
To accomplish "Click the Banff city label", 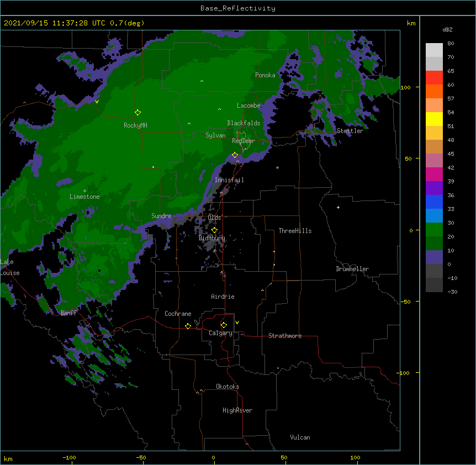I will coord(68,313).
